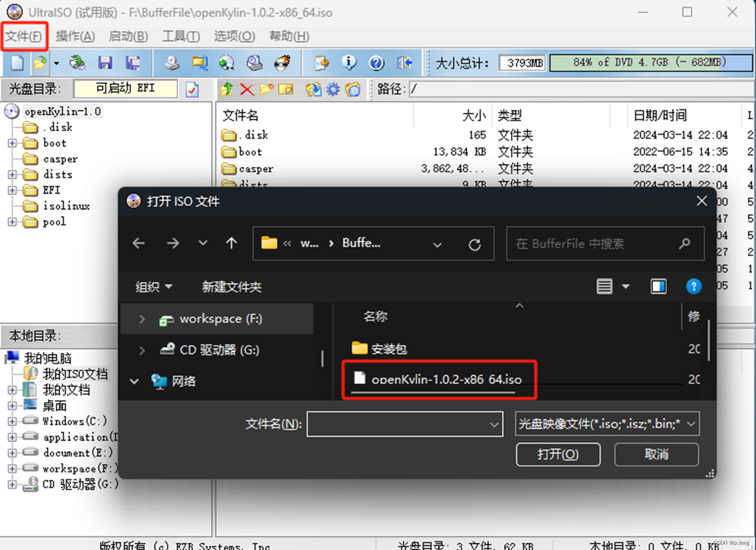The height and width of the screenshot is (550, 756).
Task: Click the registration note icon in toolbar
Action: pos(322,63)
